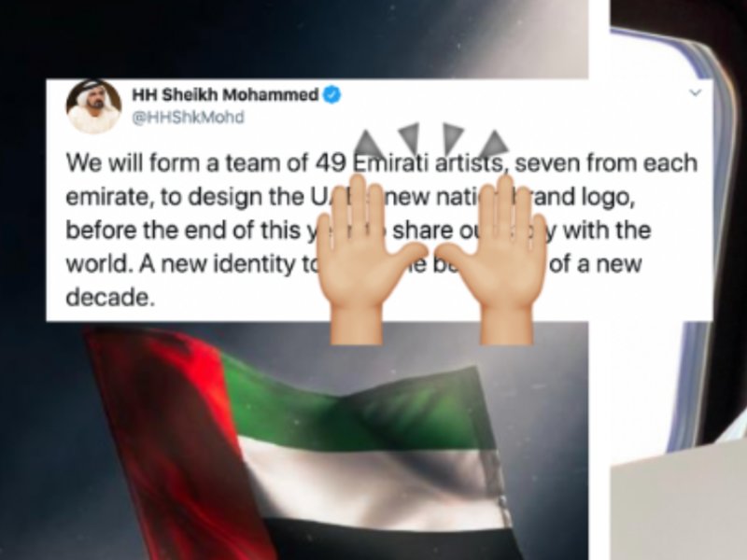This screenshot has width=747, height=560.
Task: Click the left raised hand emoji
Action: 371,259
